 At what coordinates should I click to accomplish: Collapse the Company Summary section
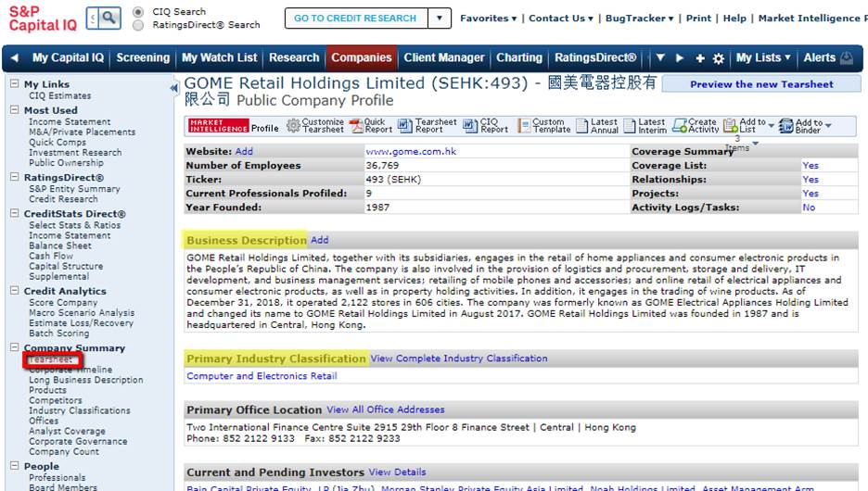(15, 347)
